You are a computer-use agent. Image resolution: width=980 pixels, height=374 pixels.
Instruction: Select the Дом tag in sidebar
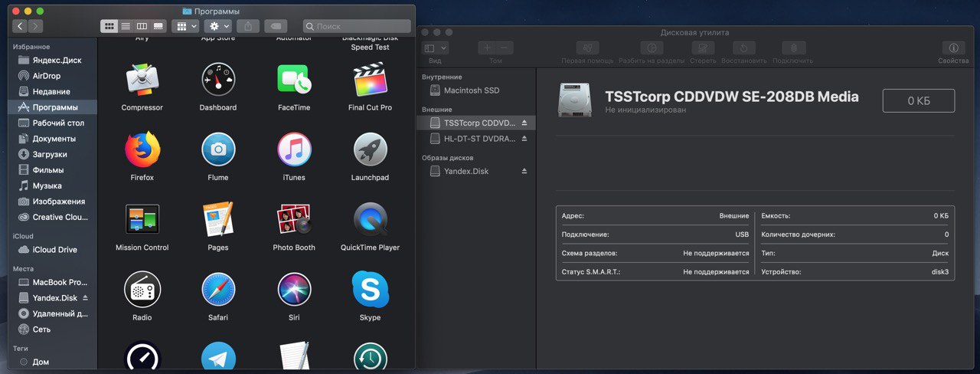54,362
